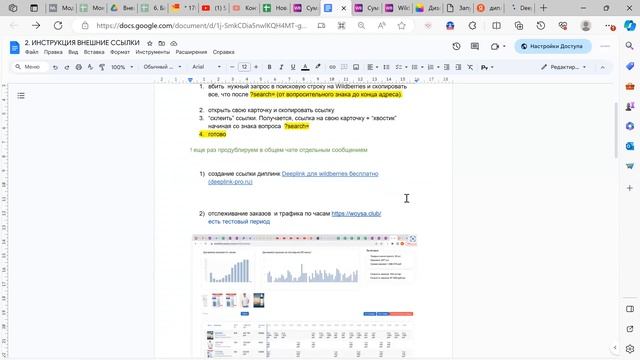Image resolution: width=640 pixels, height=360 pixels.
Task: Show all comments icon
Action: pos(475,47)
